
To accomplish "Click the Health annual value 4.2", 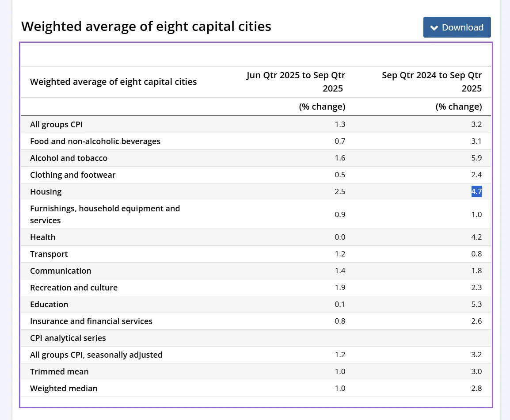I will [x=476, y=237].
